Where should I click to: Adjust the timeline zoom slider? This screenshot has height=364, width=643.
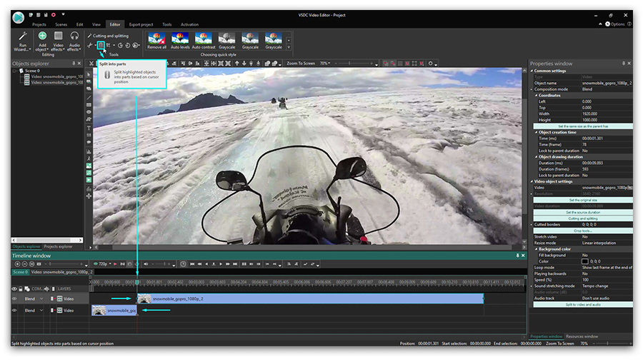pyautogui.click(x=66, y=264)
